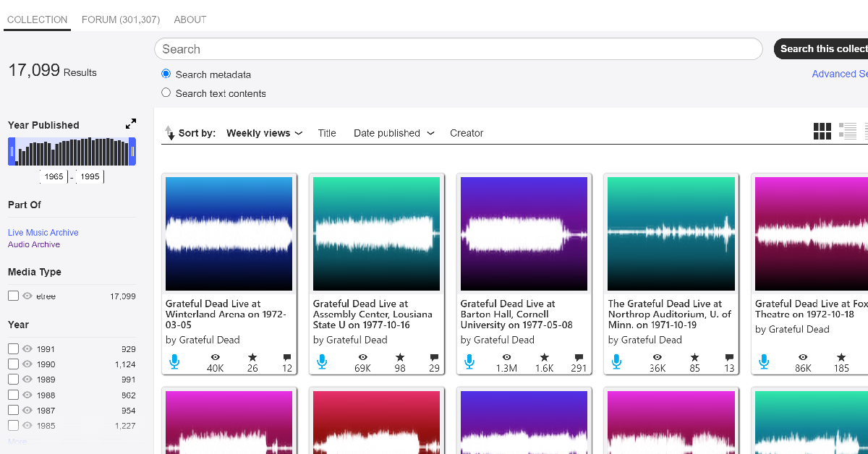The image size is (868, 454).
Task: Expand the Year Published histogram fullscreen icon
Action: 131,124
